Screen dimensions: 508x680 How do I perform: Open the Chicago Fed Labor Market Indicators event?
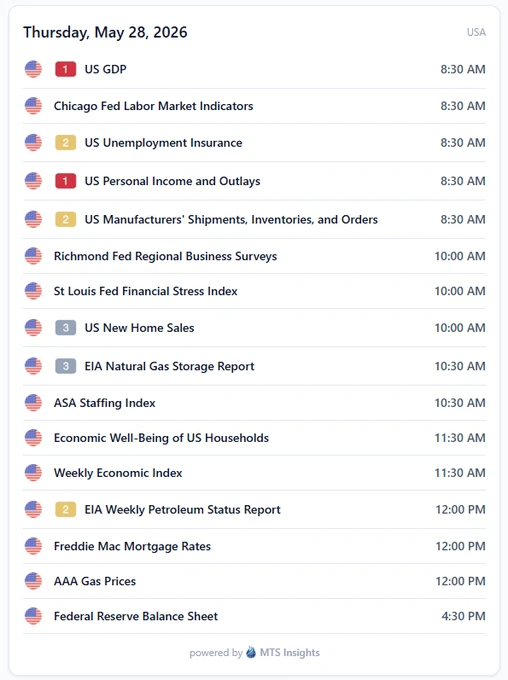tap(153, 106)
